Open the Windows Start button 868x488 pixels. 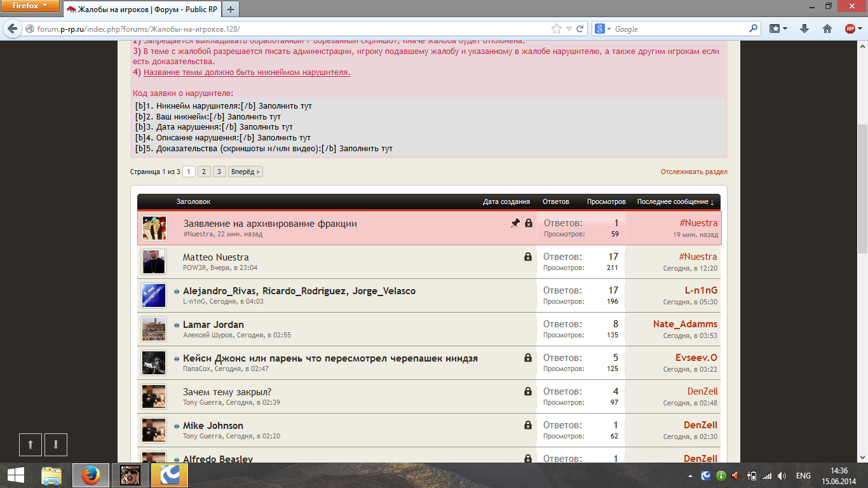16,475
